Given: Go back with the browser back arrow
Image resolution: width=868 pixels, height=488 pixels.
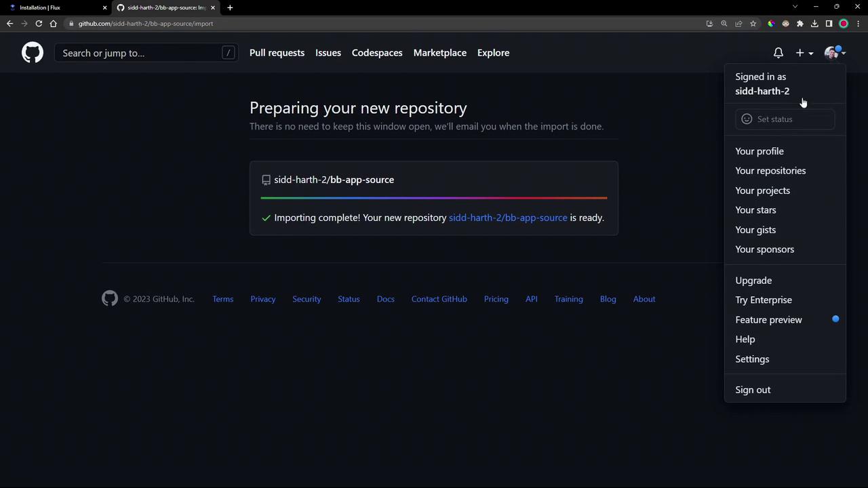Looking at the screenshot, I should (x=9, y=24).
